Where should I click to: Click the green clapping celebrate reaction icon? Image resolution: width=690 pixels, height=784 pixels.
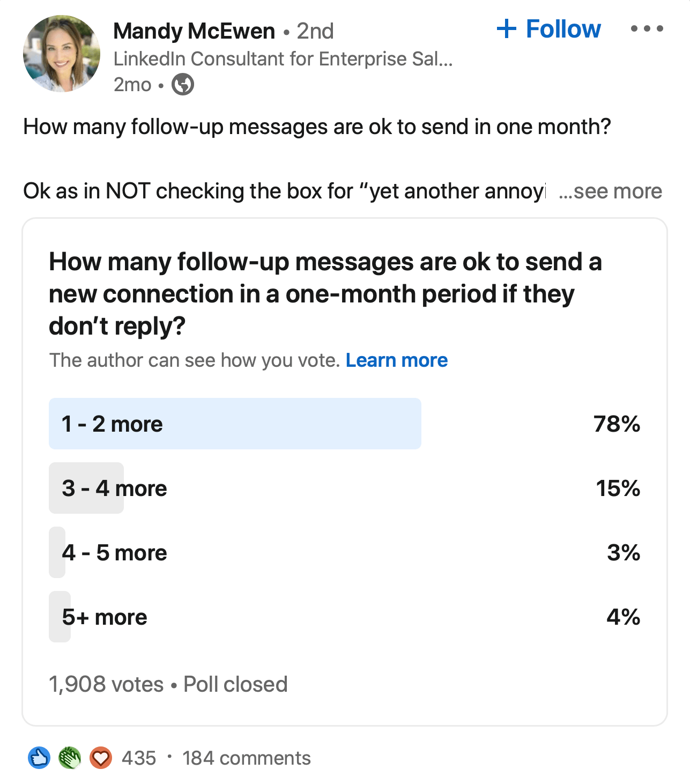70,758
